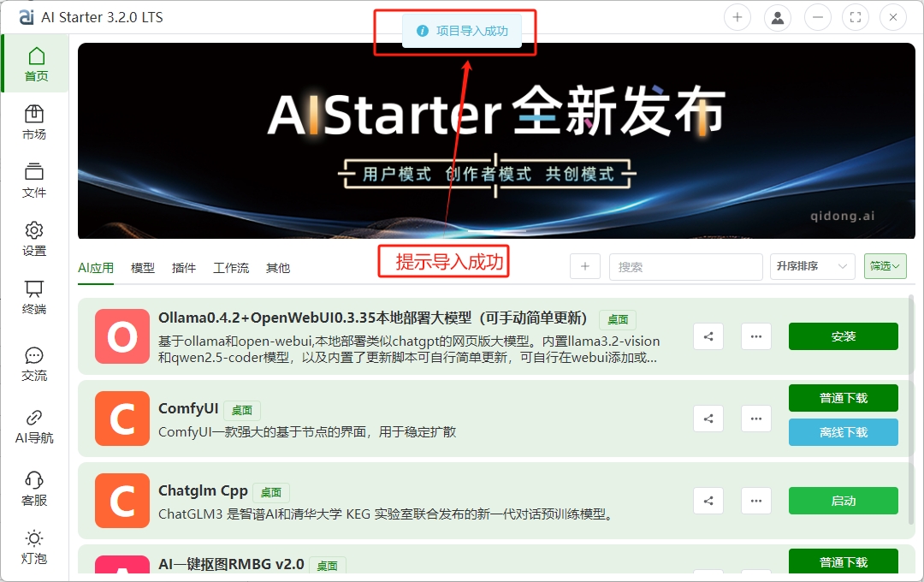
Task: Click the + add project button near search
Action: [x=585, y=266]
